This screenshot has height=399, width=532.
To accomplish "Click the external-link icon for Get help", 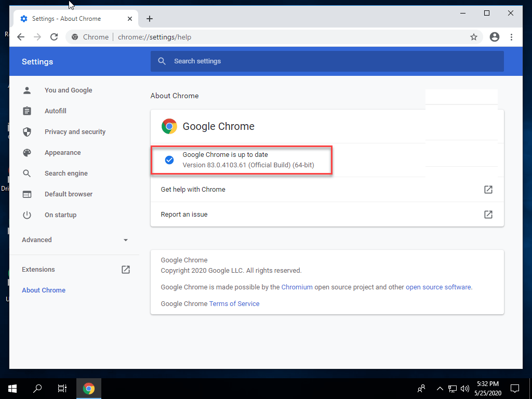I will 488,189.
